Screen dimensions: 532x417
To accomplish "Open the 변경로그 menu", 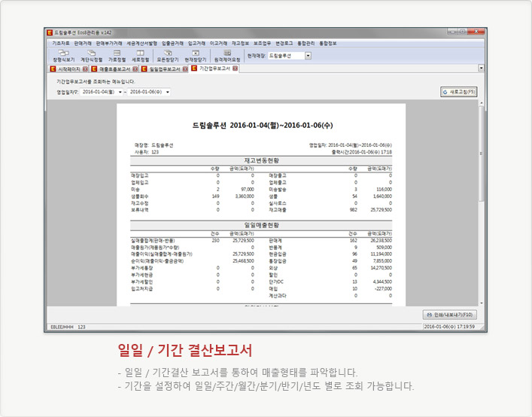I will pos(284,44).
